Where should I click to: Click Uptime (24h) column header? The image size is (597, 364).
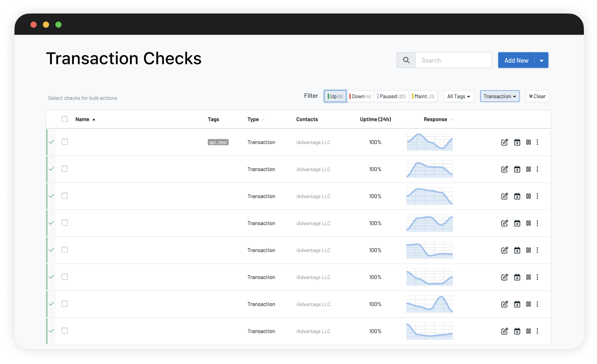point(375,119)
